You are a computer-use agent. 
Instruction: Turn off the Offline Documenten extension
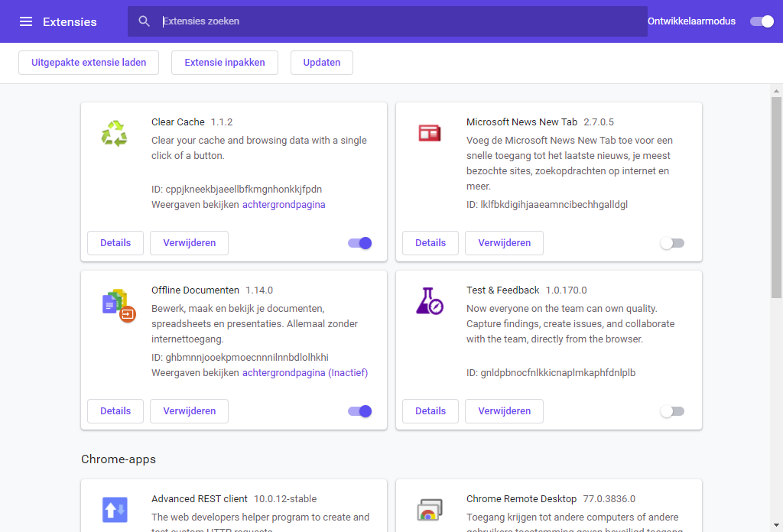360,411
